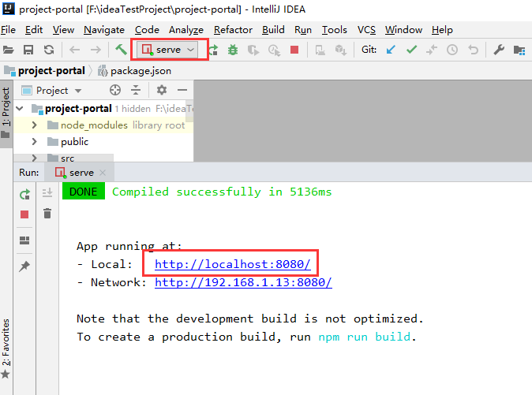The image size is (532, 395).
Task: Run with coverage toolbar icon
Action: tap(253, 50)
